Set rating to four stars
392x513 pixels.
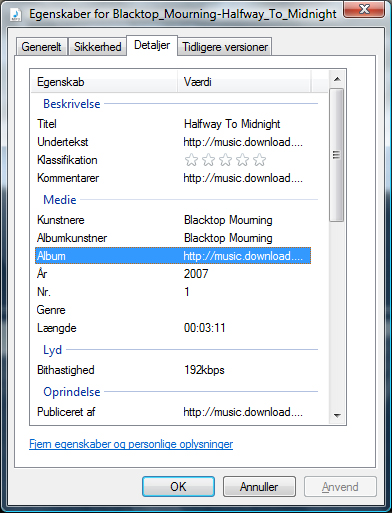(242, 160)
